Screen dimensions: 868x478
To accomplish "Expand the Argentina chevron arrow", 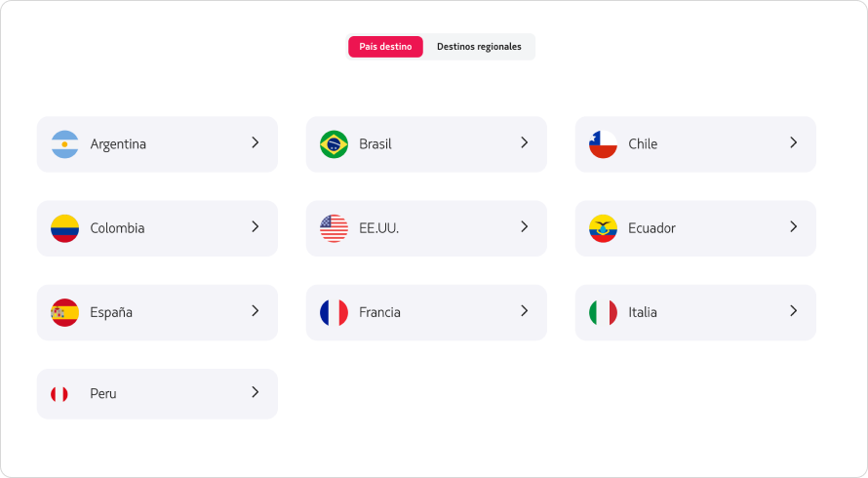I will coord(256,142).
